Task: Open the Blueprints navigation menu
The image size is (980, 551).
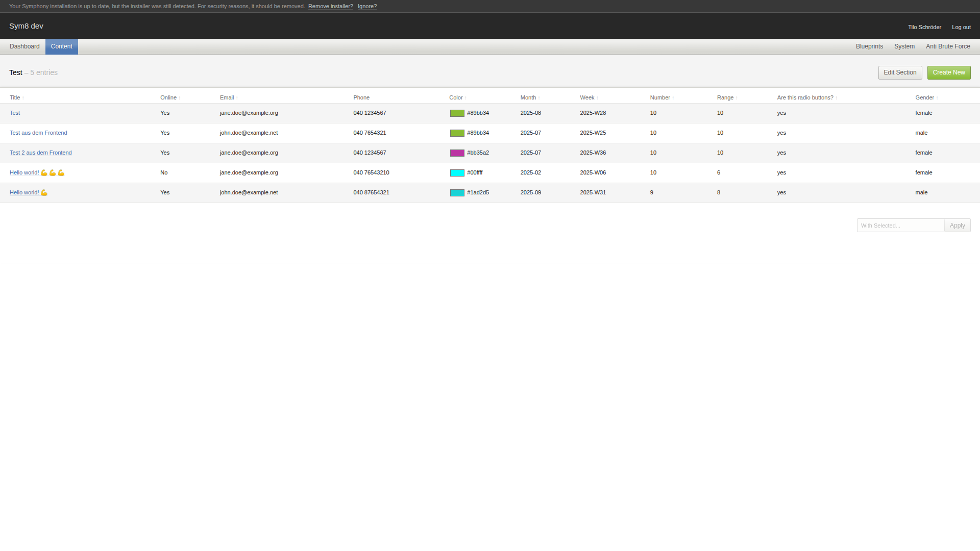Action: coord(869,46)
